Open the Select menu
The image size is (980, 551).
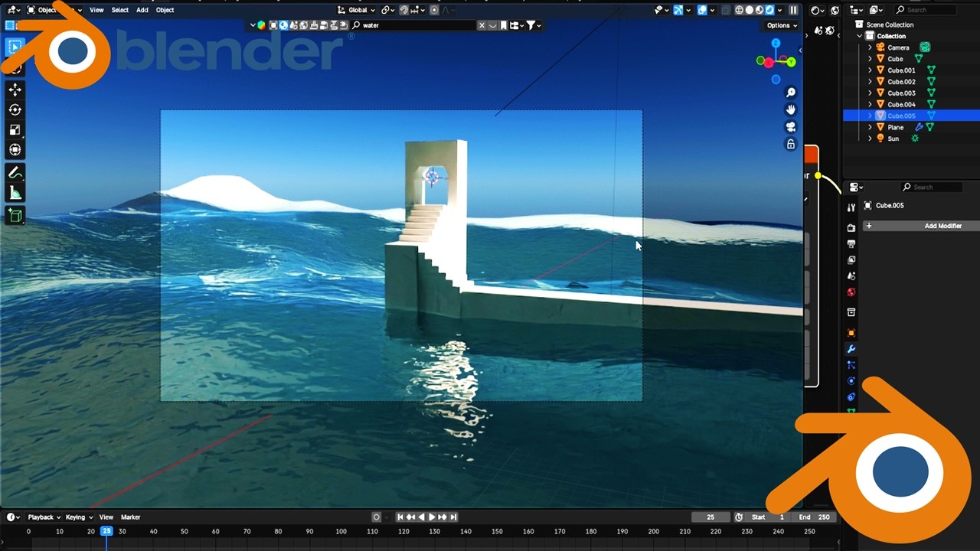tap(120, 10)
